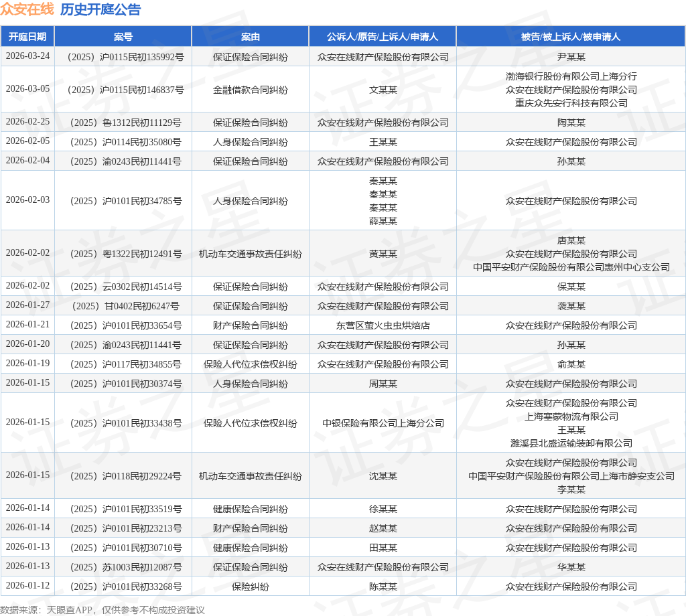The image size is (686, 616).
Task: Click defendant name 尹某某
Action: pos(571,57)
